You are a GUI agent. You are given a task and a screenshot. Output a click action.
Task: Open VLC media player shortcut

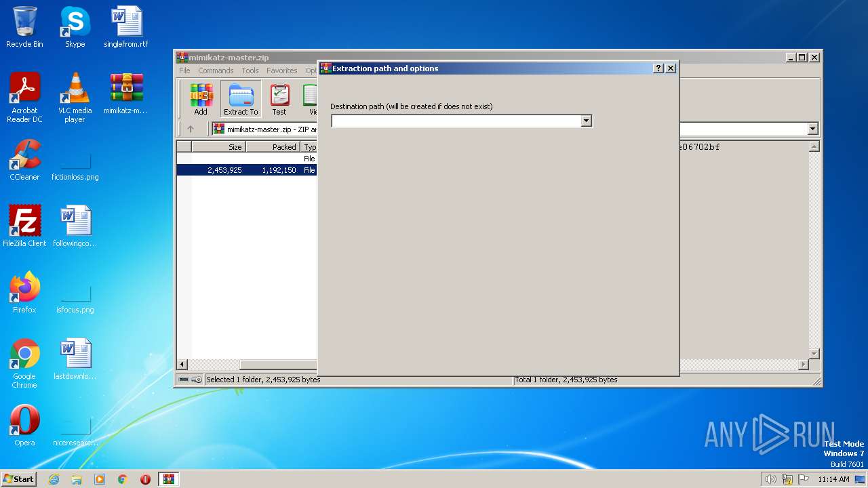[x=75, y=98]
